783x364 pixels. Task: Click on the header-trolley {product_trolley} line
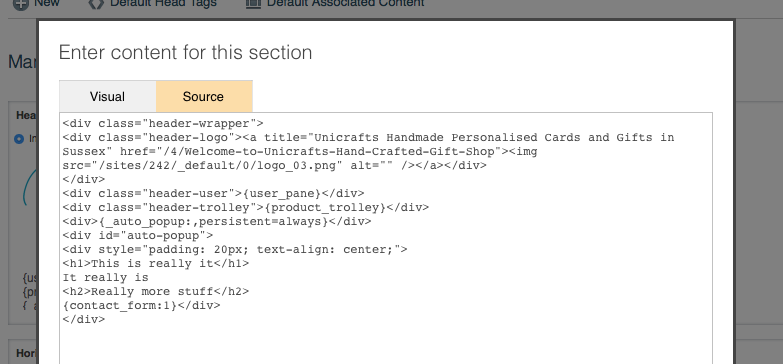pyautogui.click(x=246, y=207)
